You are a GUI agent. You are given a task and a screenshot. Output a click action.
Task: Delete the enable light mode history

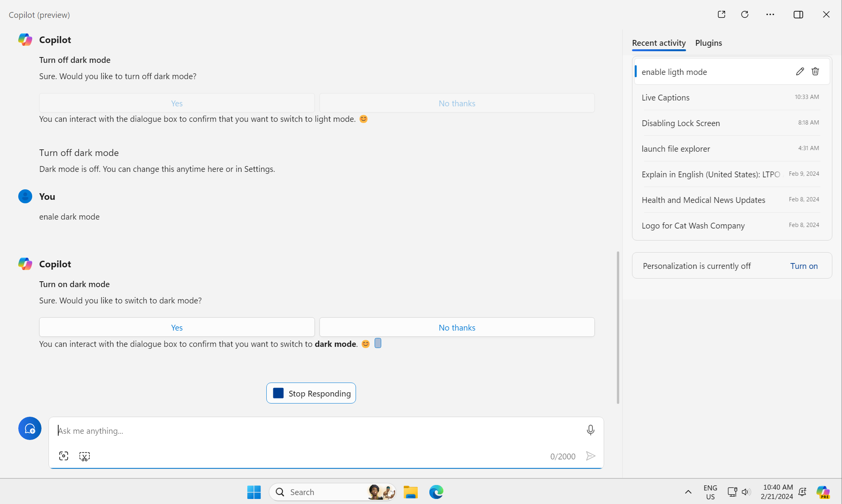(815, 71)
